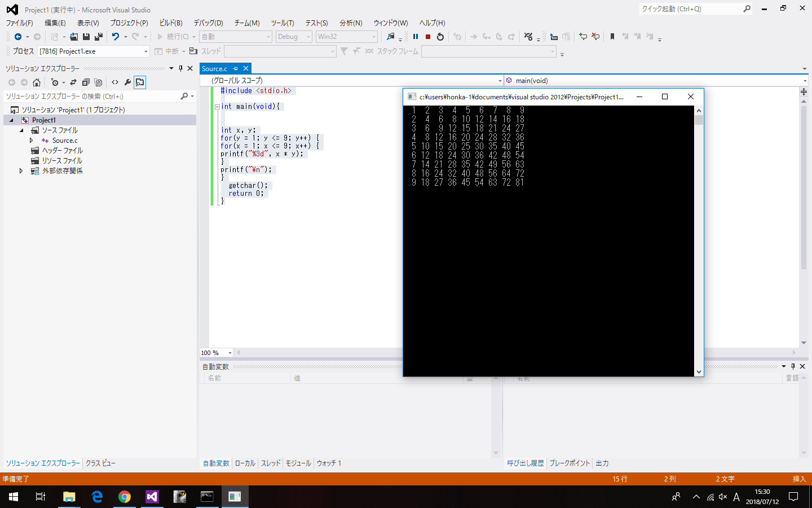
Task: Open the notification center icon
Action: point(793,497)
